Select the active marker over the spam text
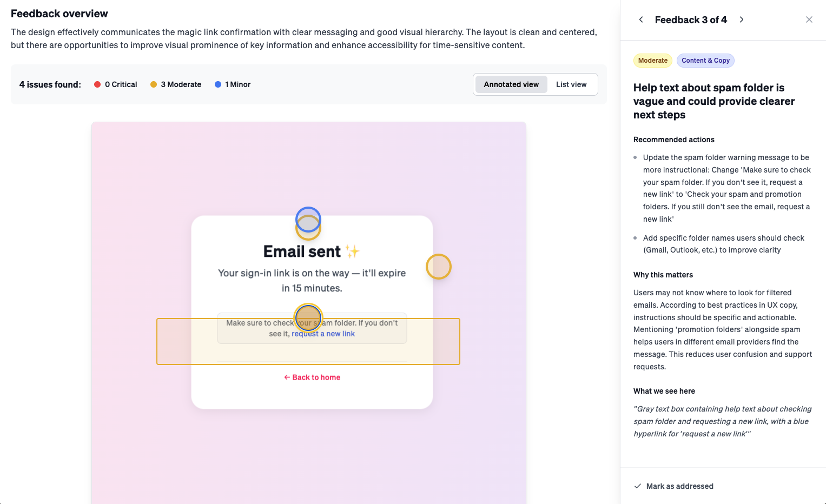 (x=308, y=317)
